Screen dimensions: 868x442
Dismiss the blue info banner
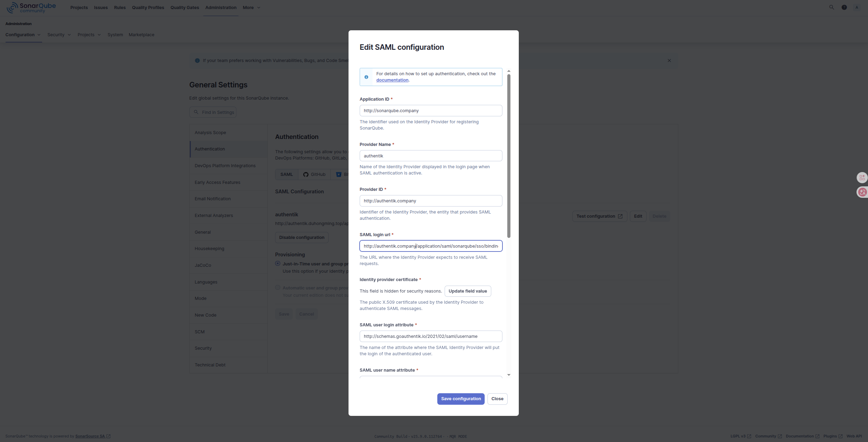click(x=669, y=61)
